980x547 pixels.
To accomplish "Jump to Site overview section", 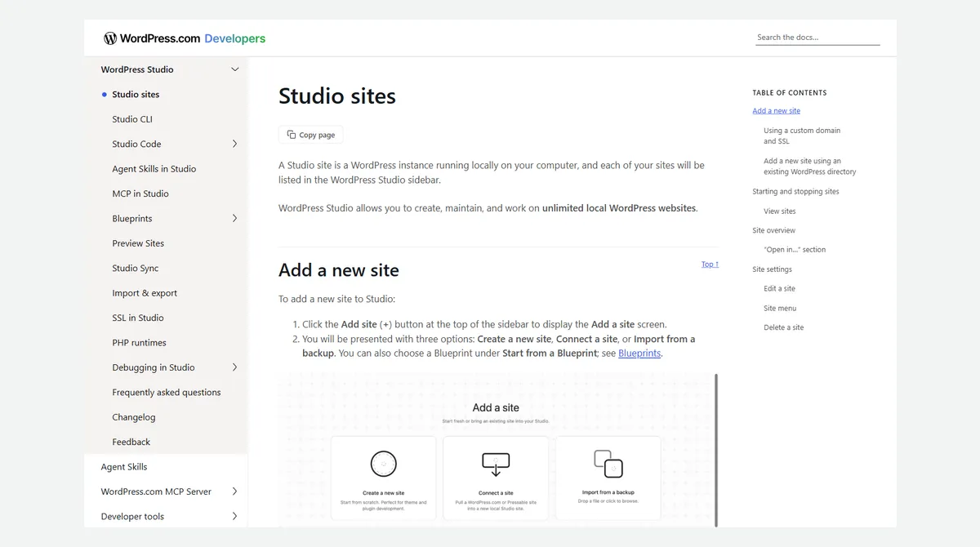I will coord(773,230).
